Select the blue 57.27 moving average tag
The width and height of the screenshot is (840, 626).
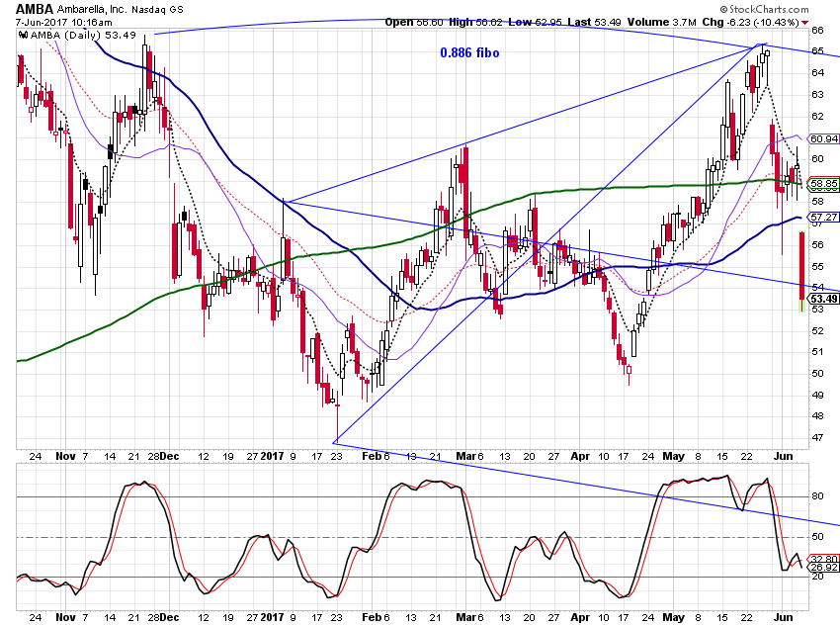(823, 217)
